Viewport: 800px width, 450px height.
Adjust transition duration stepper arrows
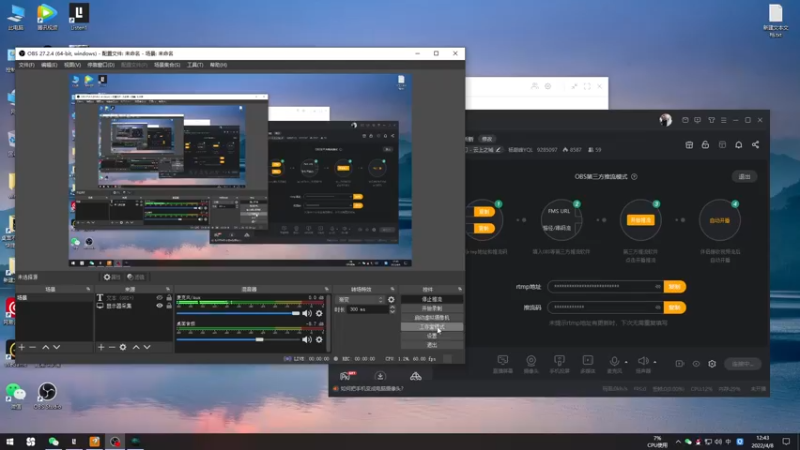(392, 309)
